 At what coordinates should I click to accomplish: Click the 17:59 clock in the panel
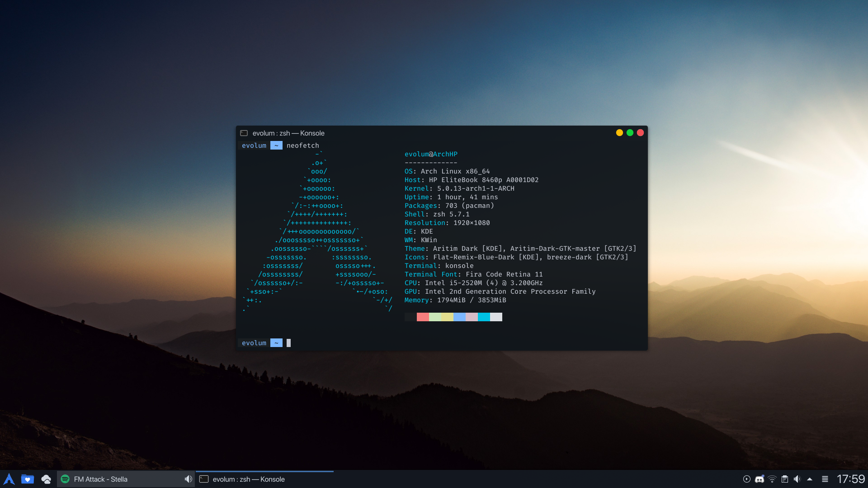[x=851, y=479]
